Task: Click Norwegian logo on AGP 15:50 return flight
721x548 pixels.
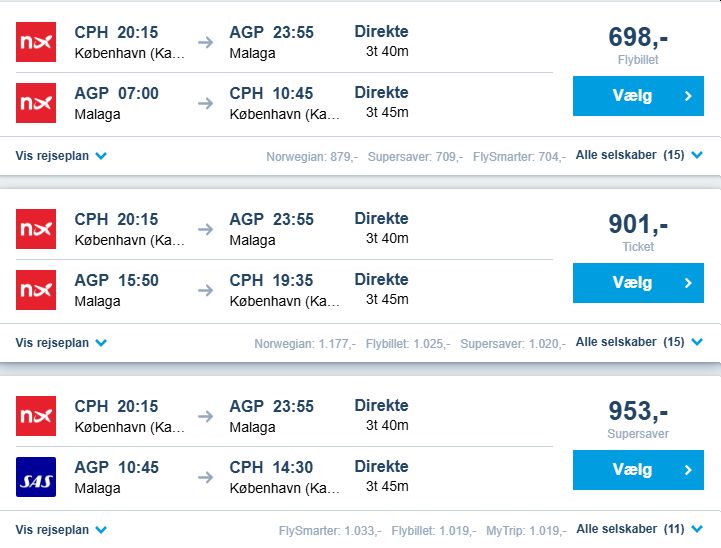Action: pyautogui.click(x=36, y=289)
